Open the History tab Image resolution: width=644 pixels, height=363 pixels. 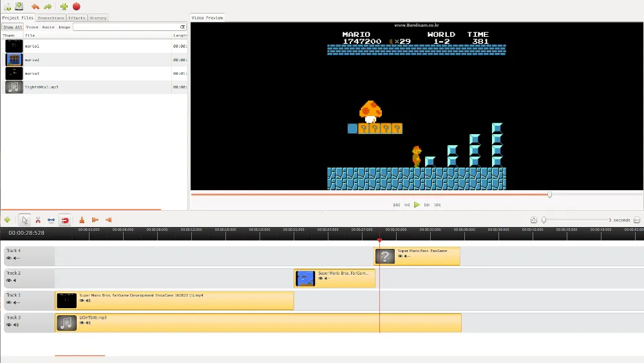tap(98, 18)
